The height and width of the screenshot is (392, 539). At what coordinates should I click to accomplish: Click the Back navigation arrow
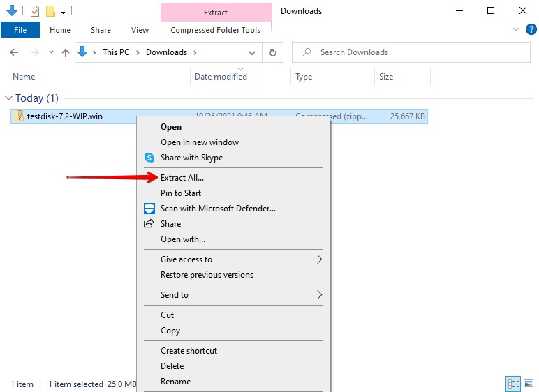click(x=15, y=52)
